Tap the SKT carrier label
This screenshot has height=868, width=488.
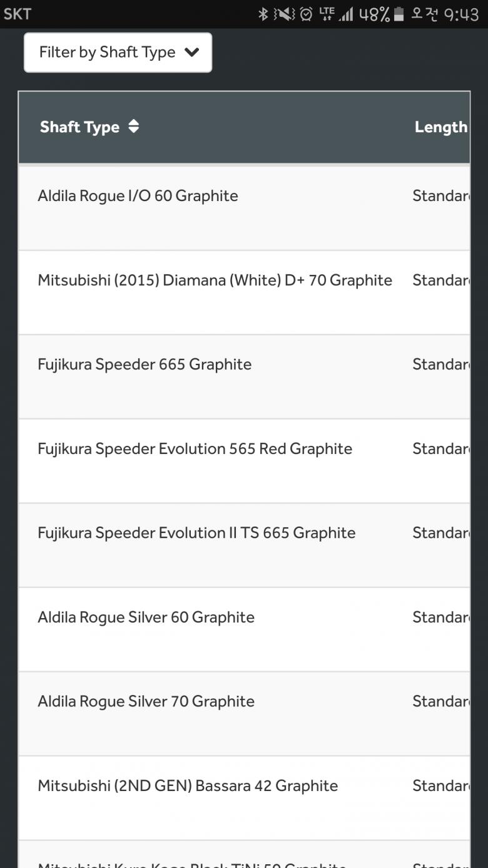[x=18, y=14]
